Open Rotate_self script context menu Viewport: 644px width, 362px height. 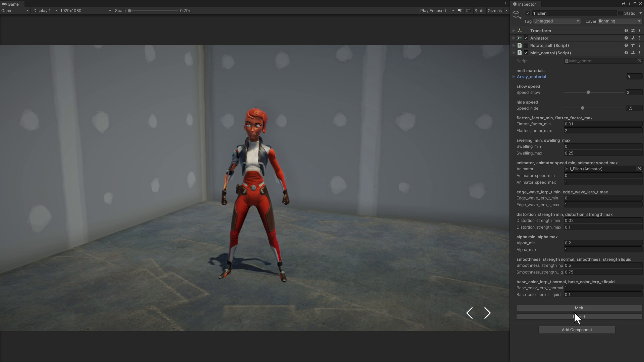[640, 45]
